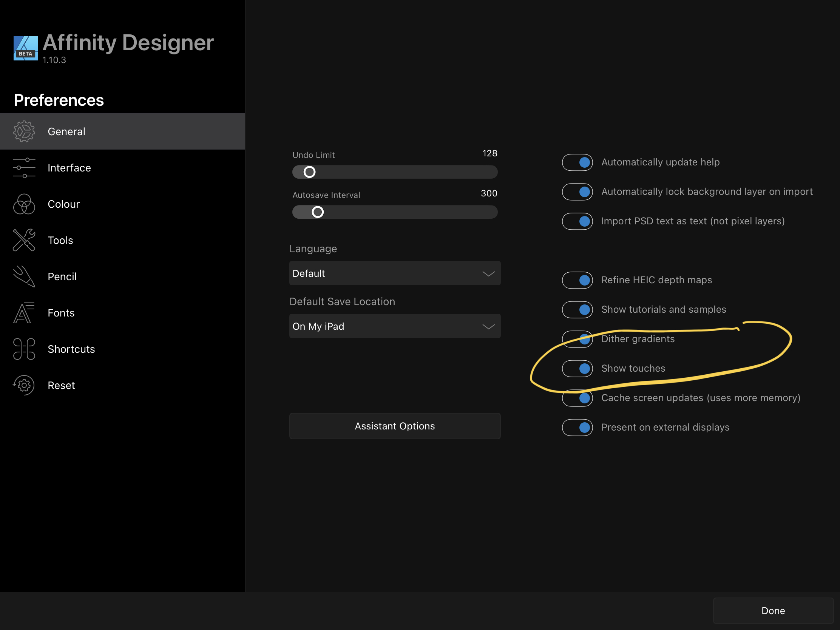The height and width of the screenshot is (630, 840).
Task: Click the Default Save Location label
Action: pos(342,301)
